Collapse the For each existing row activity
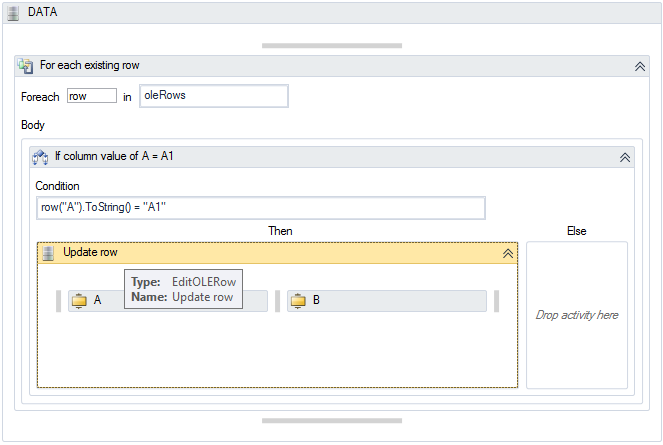Viewport: 663px width, 445px height. point(640,66)
